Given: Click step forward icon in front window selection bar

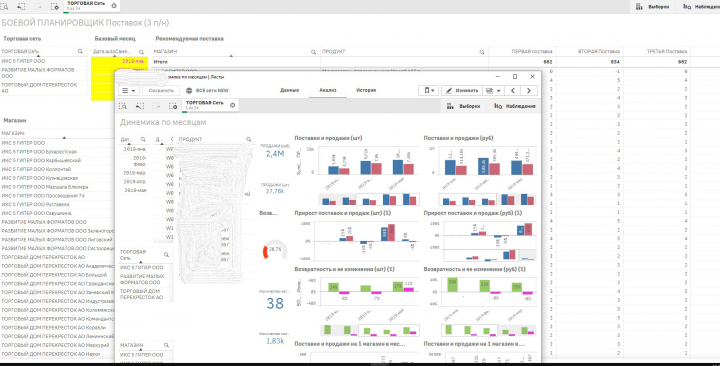Looking at the screenshot, I should [x=156, y=106].
